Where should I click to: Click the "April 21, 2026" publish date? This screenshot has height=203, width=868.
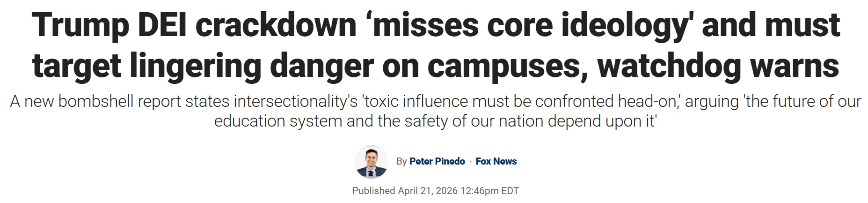[x=428, y=191]
